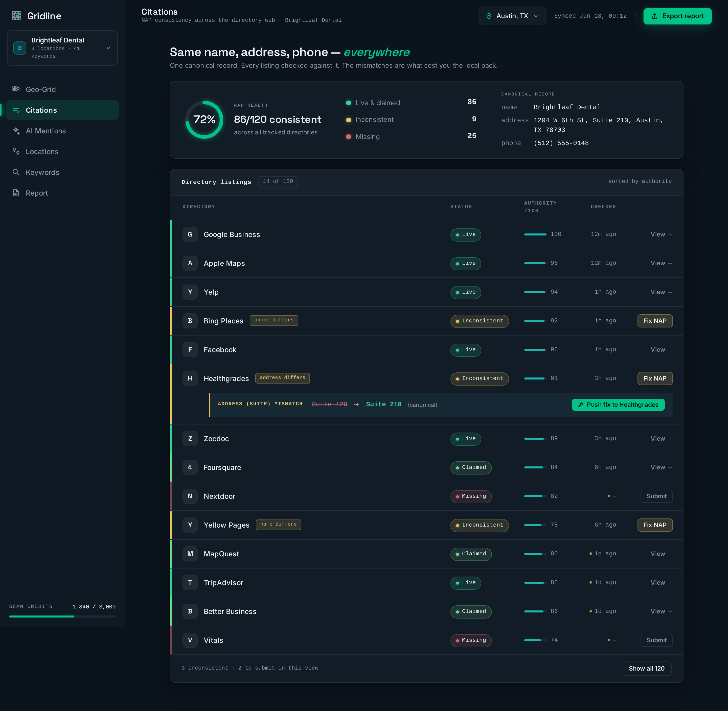Click the TripAdvisor T letter icon

pos(190,582)
